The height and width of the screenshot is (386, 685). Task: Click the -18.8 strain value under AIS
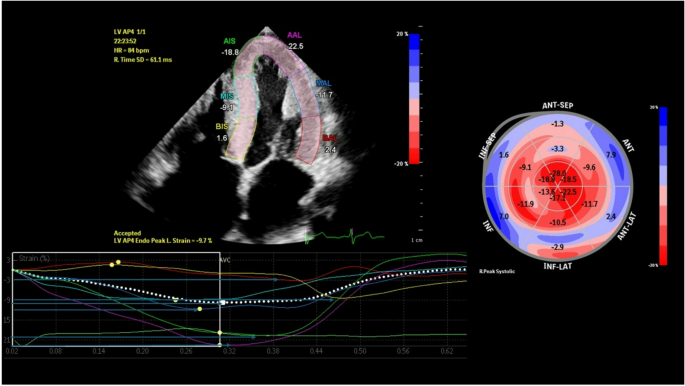[x=230, y=52]
